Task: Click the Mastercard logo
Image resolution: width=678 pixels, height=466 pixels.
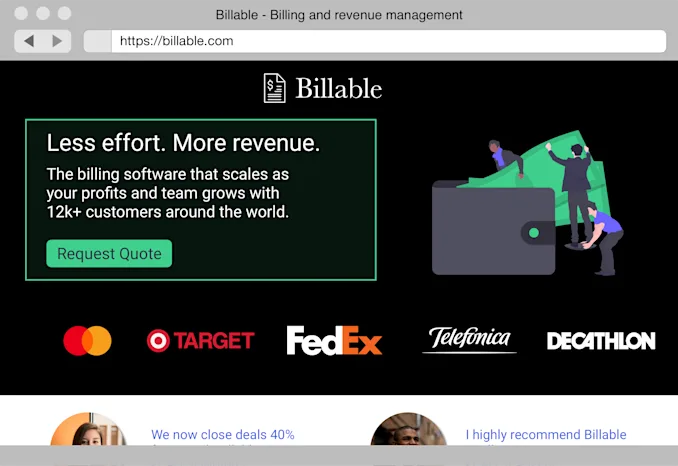Action: click(87, 341)
